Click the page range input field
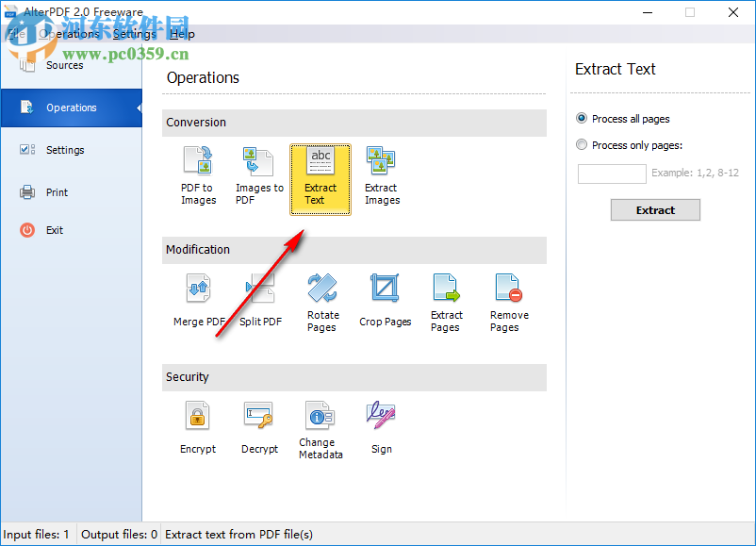Image resolution: width=756 pixels, height=546 pixels. click(x=612, y=174)
